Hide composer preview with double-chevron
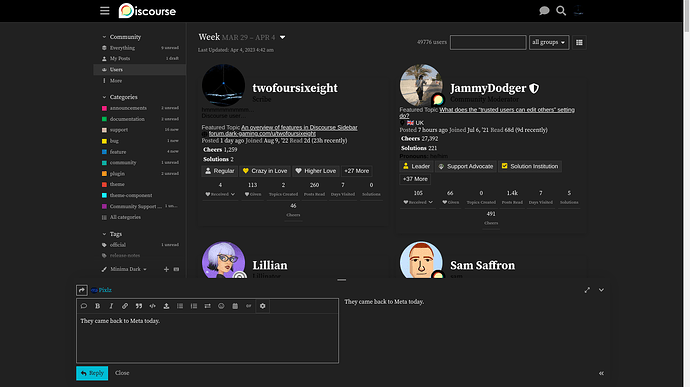Screen dimensions: 690x387 pyautogui.click(x=601, y=373)
